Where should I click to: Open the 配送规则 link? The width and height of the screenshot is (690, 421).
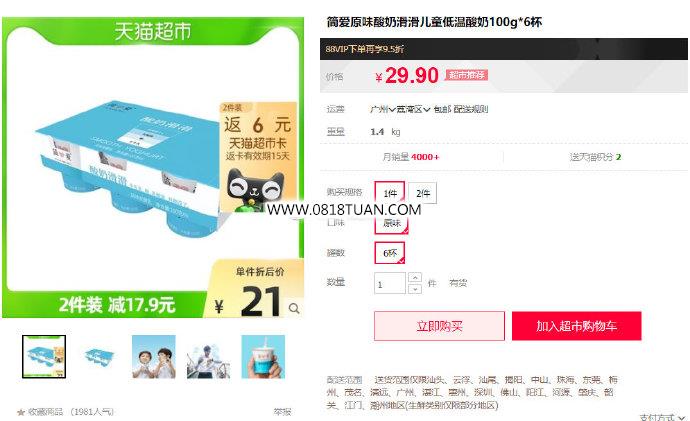(470, 109)
